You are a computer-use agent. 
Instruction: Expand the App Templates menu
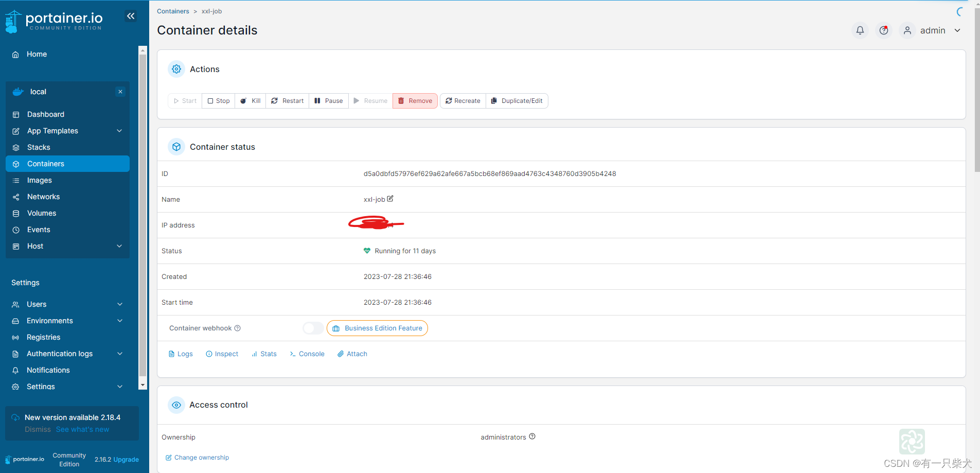[x=120, y=131]
